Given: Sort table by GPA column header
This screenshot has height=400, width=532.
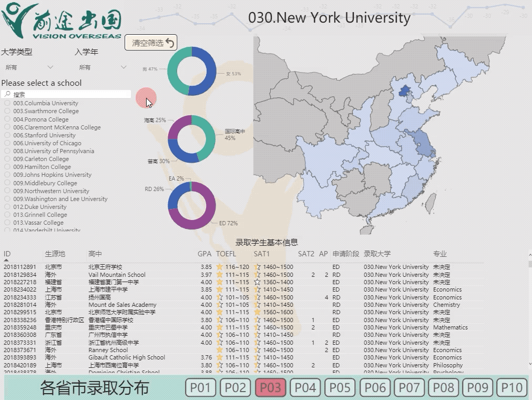Looking at the screenshot, I should point(204,254).
